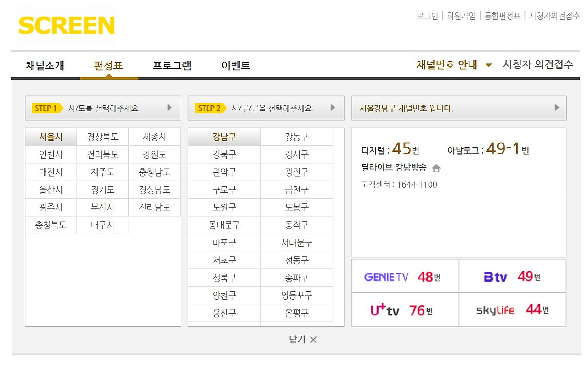Click 시청자의견접수 in the top utility links
Screen dimensions: 588x365
pos(554,16)
